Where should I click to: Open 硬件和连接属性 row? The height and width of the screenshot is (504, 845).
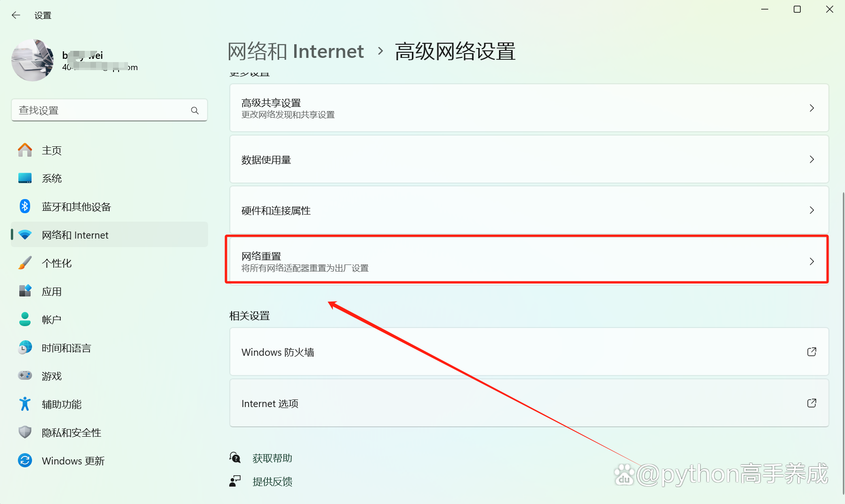coord(529,210)
